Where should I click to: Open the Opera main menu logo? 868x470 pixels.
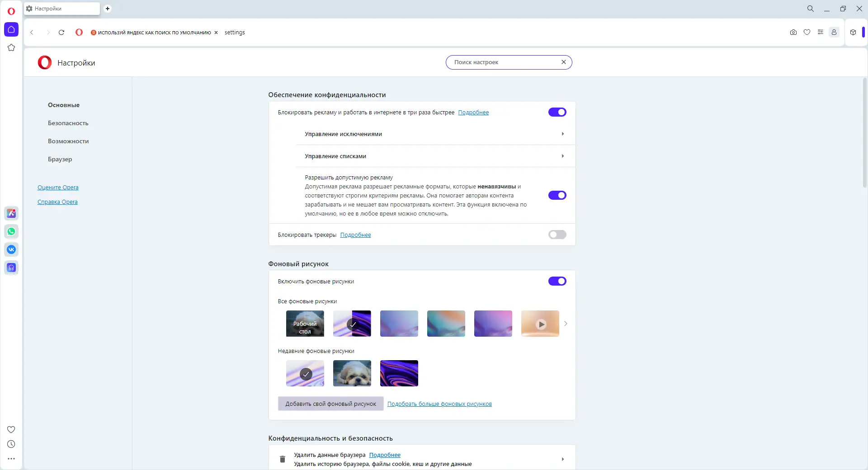point(11,11)
